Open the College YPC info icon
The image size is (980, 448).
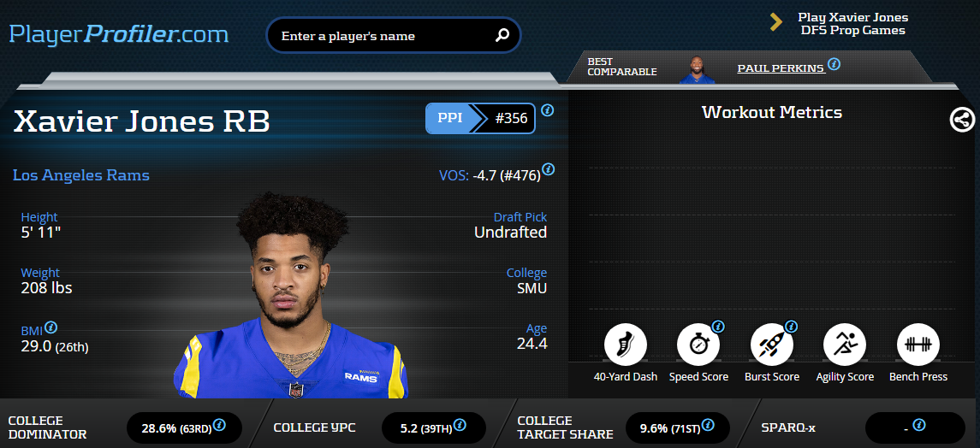tap(460, 425)
